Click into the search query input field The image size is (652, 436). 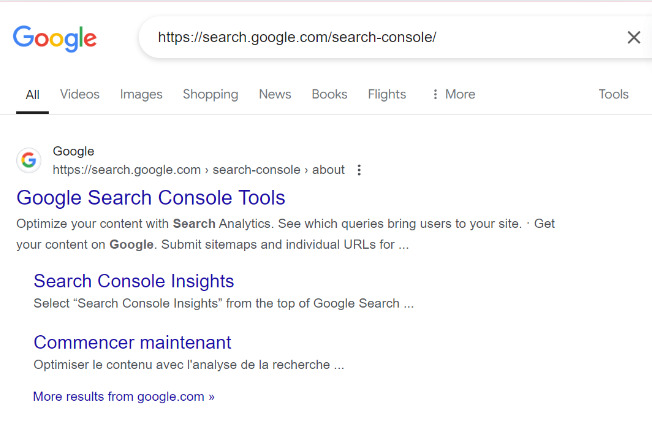[380, 38]
